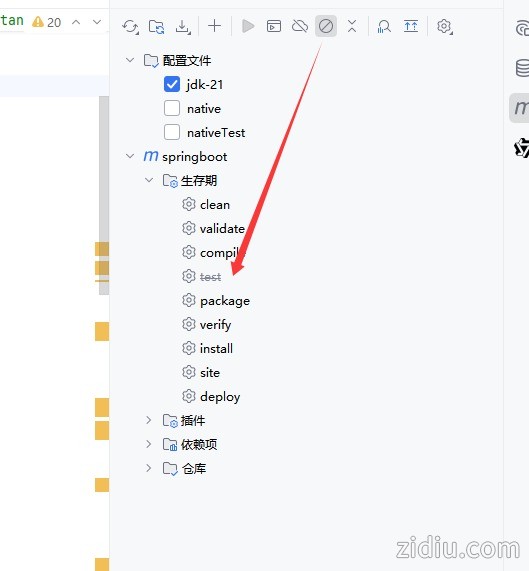Toggle offline mode cloud icon
The image size is (529, 571).
tap(300, 26)
